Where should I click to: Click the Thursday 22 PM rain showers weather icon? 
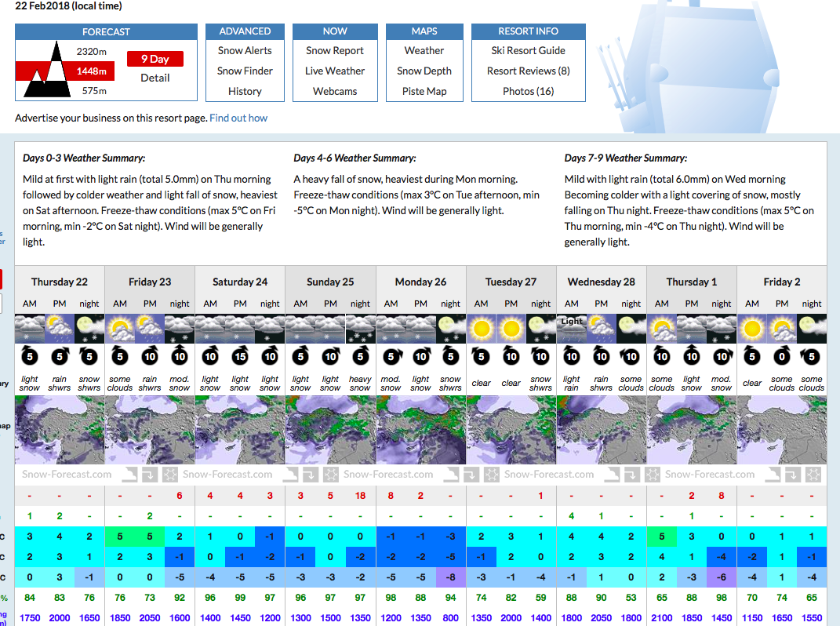tap(60, 329)
